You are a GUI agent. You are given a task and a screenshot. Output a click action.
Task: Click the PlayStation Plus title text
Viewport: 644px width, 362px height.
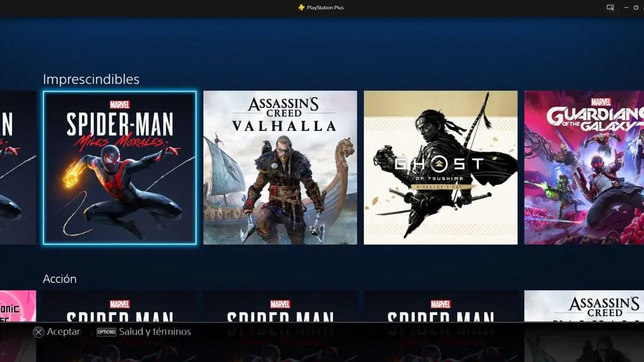(325, 8)
